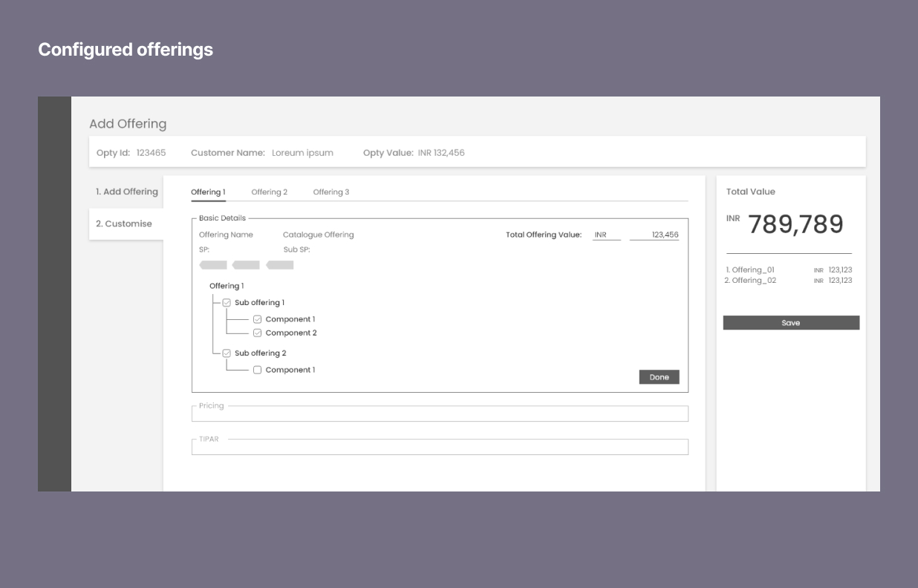918x588 pixels.
Task: Click the third grey tag placeholder
Action: coord(280,265)
